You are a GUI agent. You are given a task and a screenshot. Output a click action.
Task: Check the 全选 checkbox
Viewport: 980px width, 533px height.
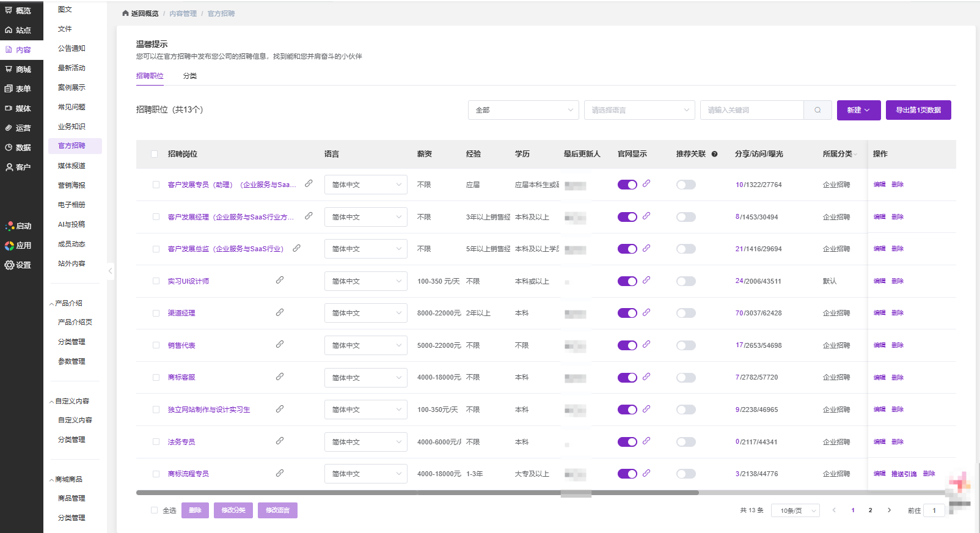coord(154,510)
